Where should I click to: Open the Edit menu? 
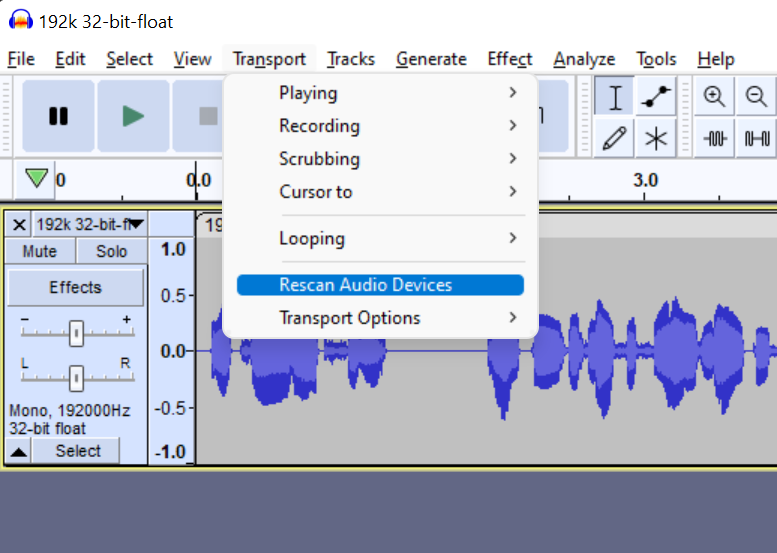pos(70,59)
